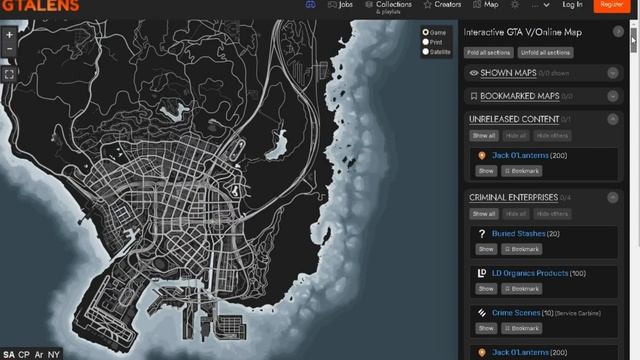Collapse the Unreleased Content section chevron
The height and width of the screenshot is (360, 640).
612,119
